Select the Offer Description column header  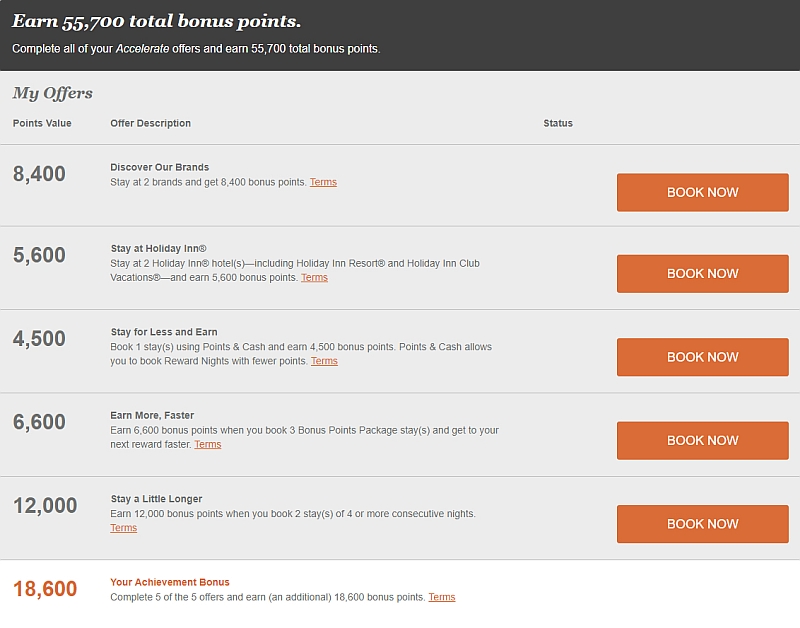coord(151,123)
